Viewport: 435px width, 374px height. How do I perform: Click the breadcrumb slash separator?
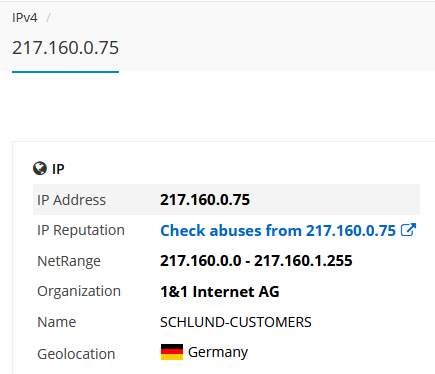point(48,18)
